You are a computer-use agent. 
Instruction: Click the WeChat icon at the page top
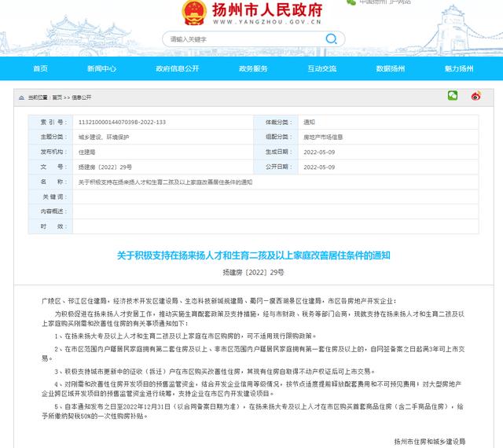point(351,2)
